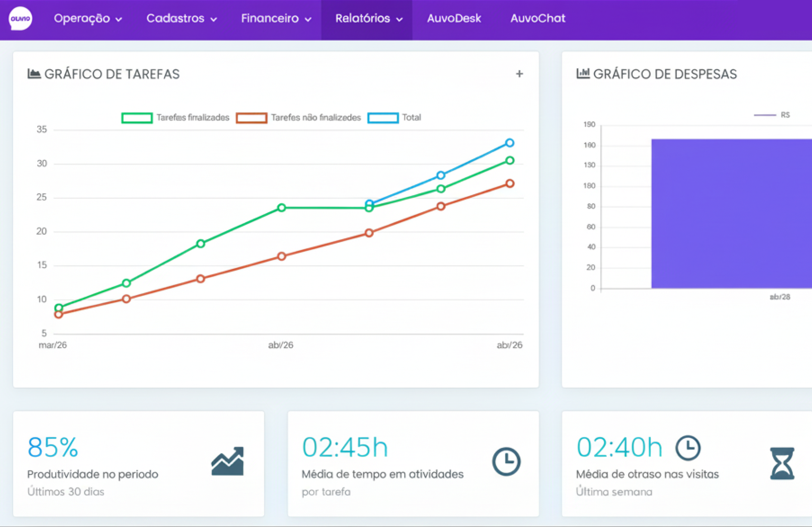Screen dimensions: 812x527
Task: Click the Auvo logo icon
Action: [20, 19]
